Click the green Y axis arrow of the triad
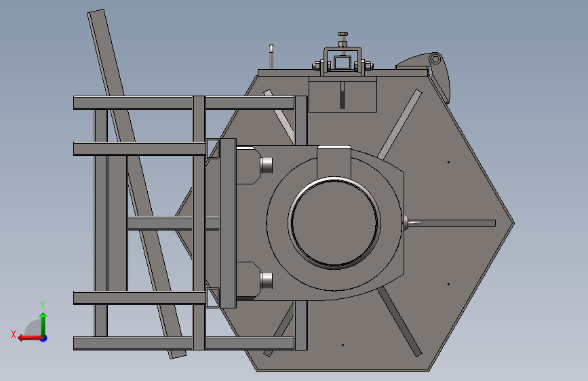The height and width of the screenshot is (381, 588). (x=43, y=324)
